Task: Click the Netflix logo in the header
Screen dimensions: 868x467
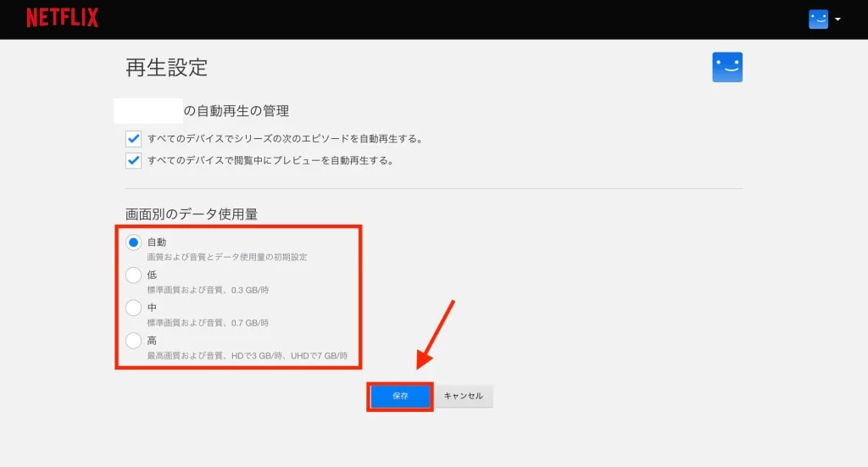Action: 63,19
